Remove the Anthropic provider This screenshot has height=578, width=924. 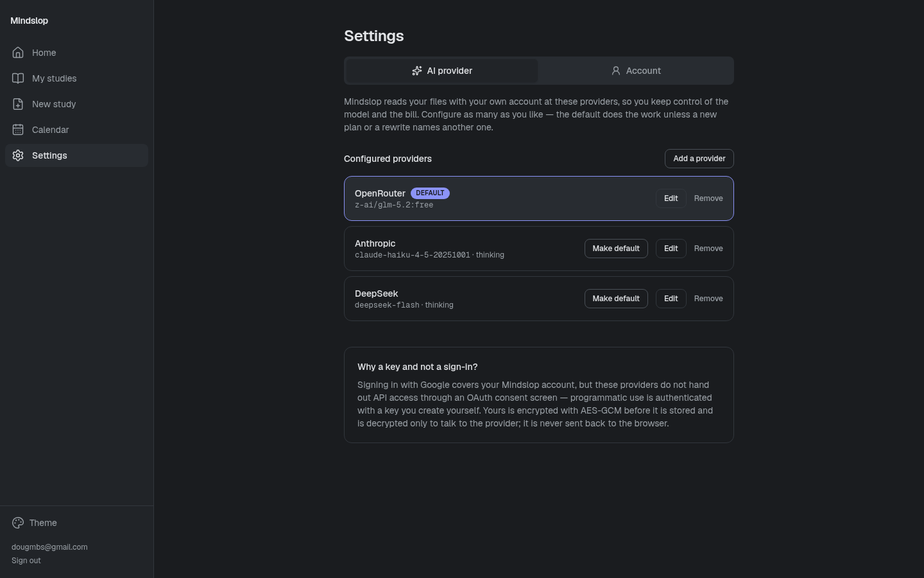tap(708, 249)
